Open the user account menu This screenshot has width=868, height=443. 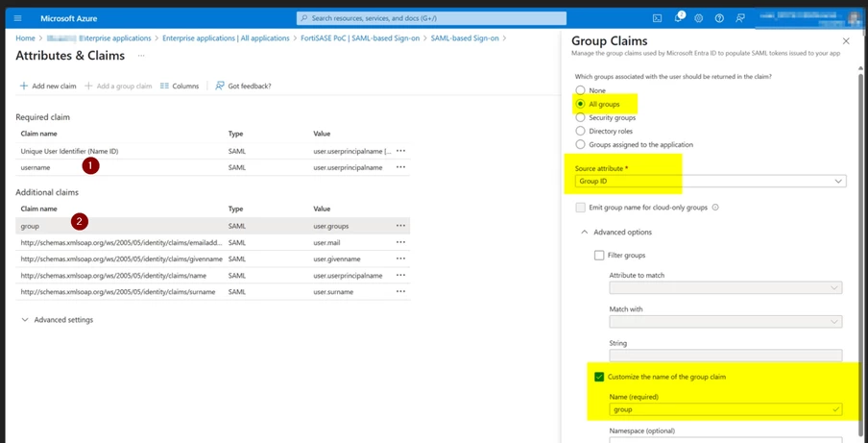click(808, 18)
